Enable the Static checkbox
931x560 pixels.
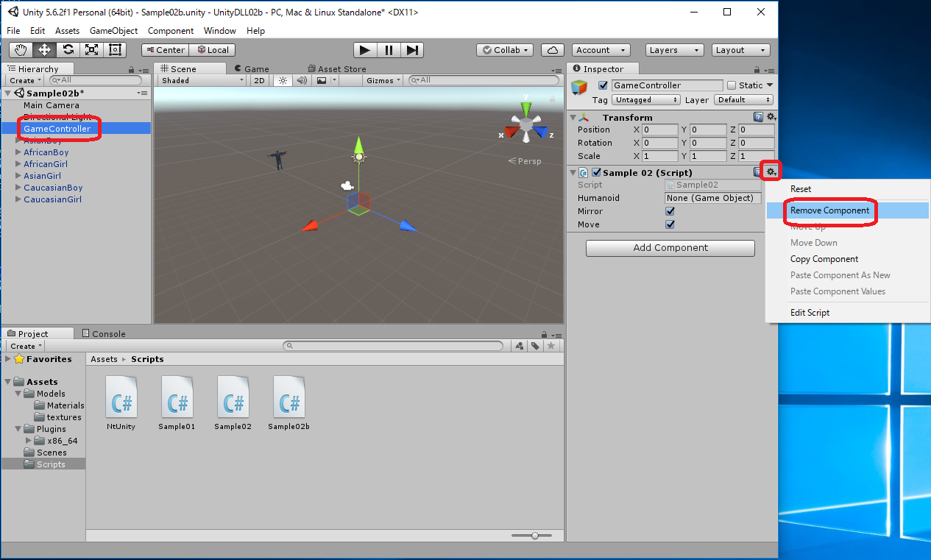731,85
